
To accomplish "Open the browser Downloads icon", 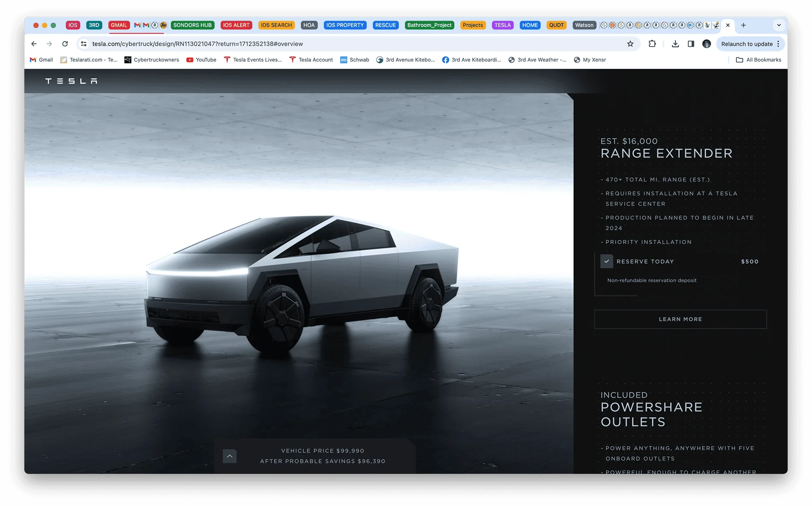I will click(x=675, y=44).
